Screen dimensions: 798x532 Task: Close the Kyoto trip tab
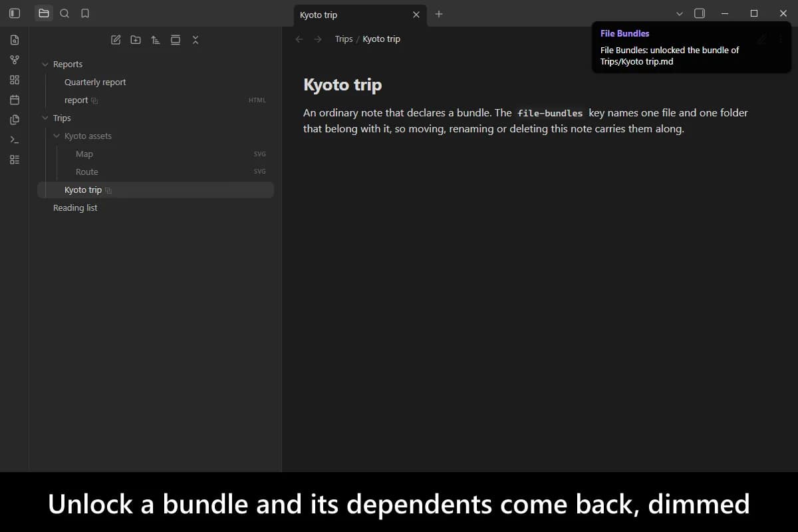coord(416,15)
